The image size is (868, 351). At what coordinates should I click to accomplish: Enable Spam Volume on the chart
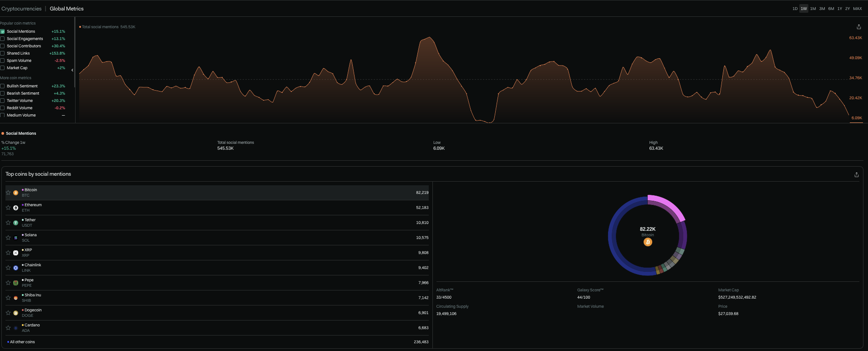2,61
